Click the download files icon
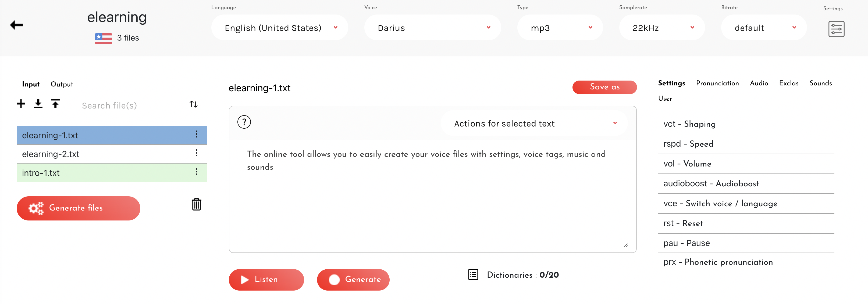Viewport: 868px width, 304px height. (38, 104)
